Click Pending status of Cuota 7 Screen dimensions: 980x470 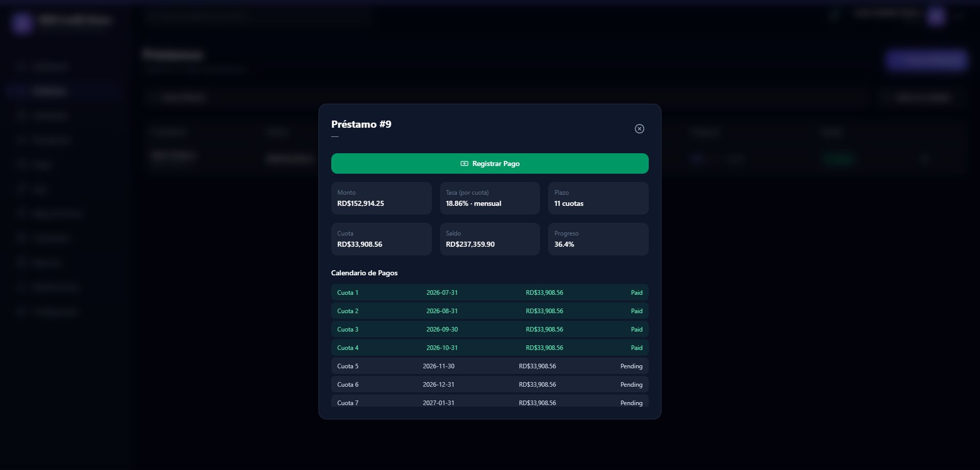pyautogui.click(x=631, y=403)
